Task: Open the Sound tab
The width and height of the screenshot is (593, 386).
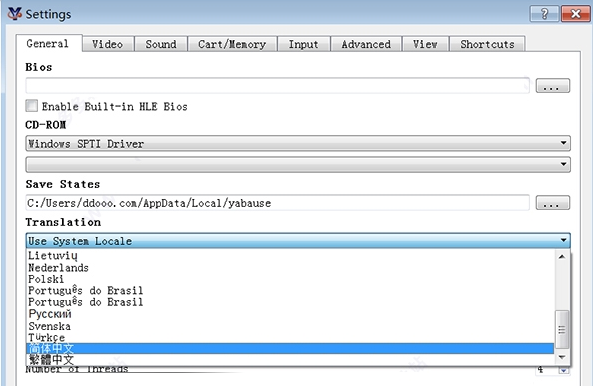Action: 161,44
